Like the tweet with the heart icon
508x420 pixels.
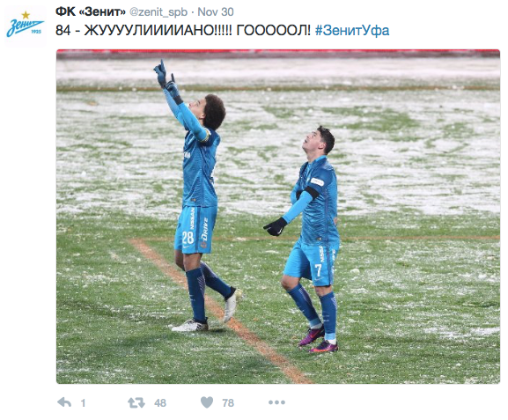click(207, 402)
